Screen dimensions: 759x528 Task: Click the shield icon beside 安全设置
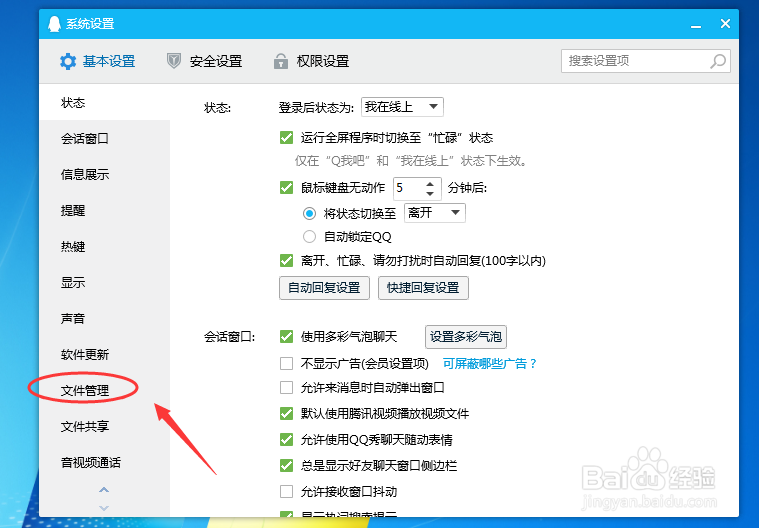click(174, 61)
